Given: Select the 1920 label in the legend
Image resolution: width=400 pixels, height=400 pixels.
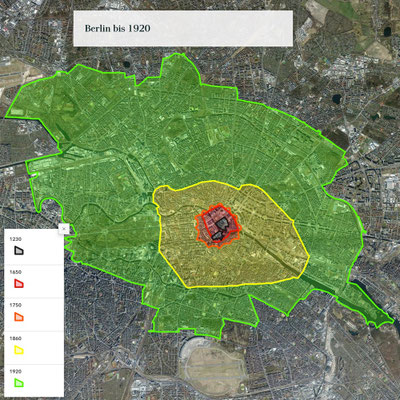Looking at the screenshot, I should coord(15,371).
